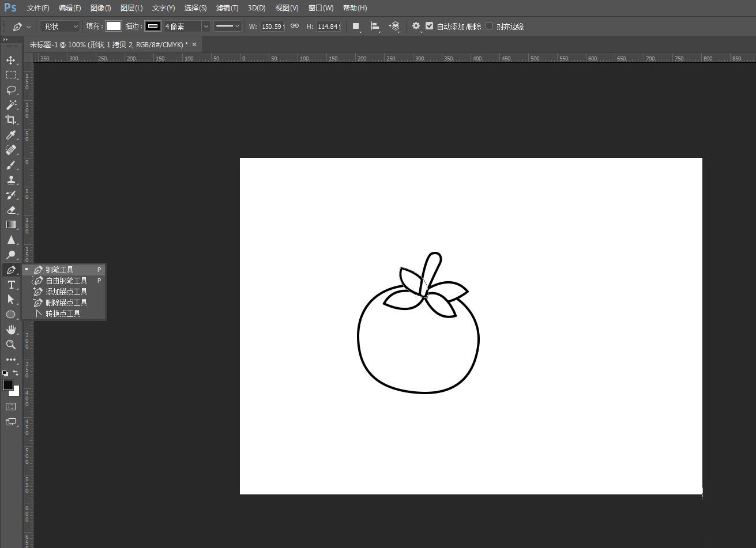Expand the 4 像素 stroke width dropdown
The image size is (756, 548).
pos(187,27)
